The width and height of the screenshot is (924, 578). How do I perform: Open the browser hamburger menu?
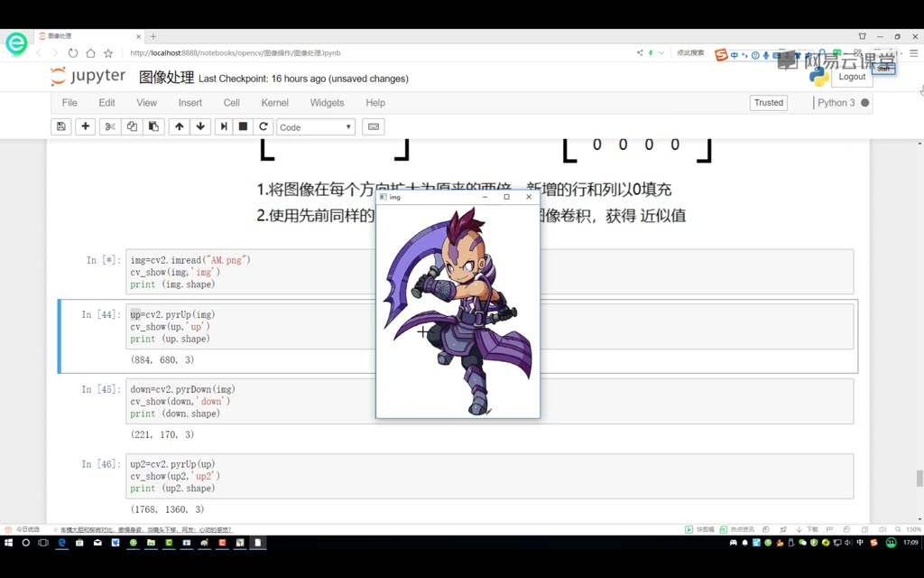pos(914,53)
